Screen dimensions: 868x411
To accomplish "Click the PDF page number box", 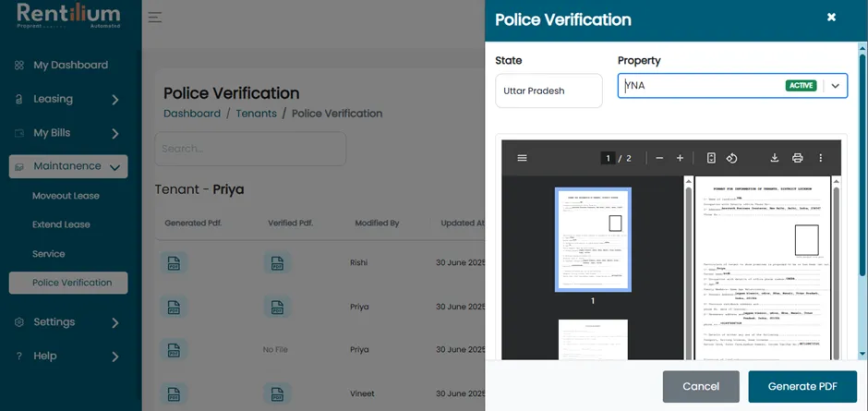I will (608, 159).
